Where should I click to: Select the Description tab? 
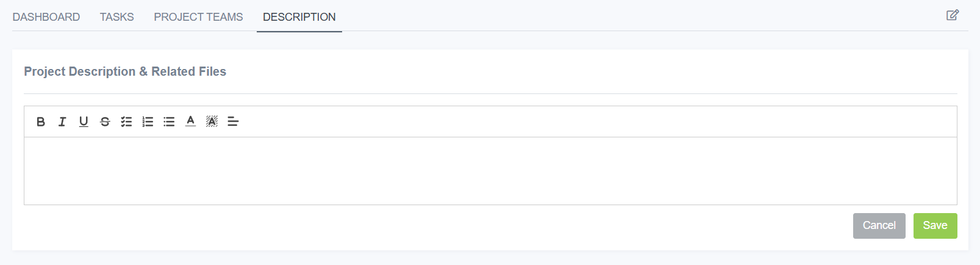pyautogui.click(x=299, y=17)
